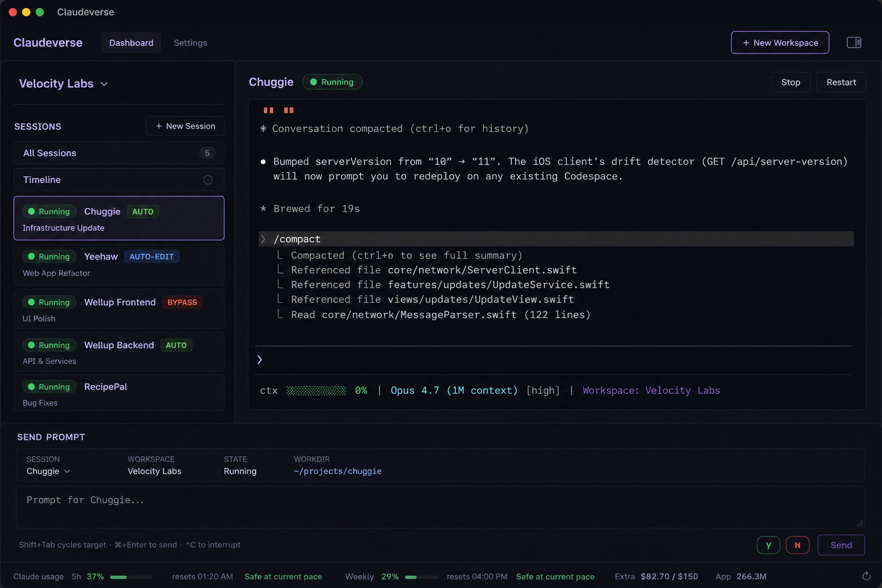This screenshot has height=588, width=882.
Task: Click core/network/ServerClient.swift file reference
Action: point(482,270)
